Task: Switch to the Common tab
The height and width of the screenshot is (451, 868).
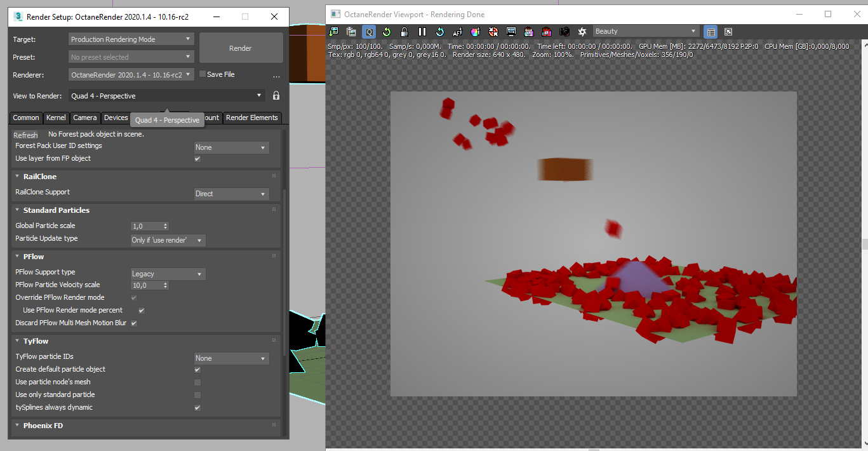Action: point(26,118)
